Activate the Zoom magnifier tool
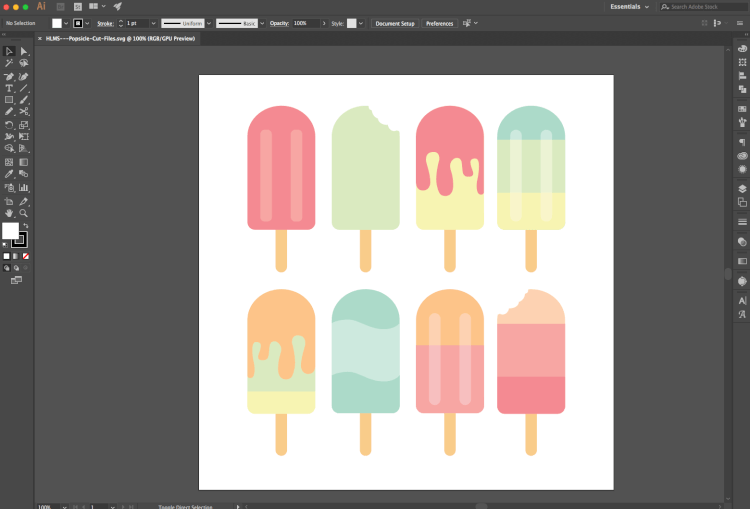Screen dimensions: 750x509 (23, 213)
